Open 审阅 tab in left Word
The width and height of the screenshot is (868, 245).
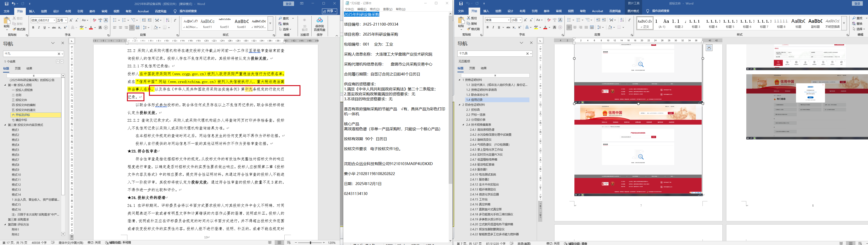coord(104,11)
